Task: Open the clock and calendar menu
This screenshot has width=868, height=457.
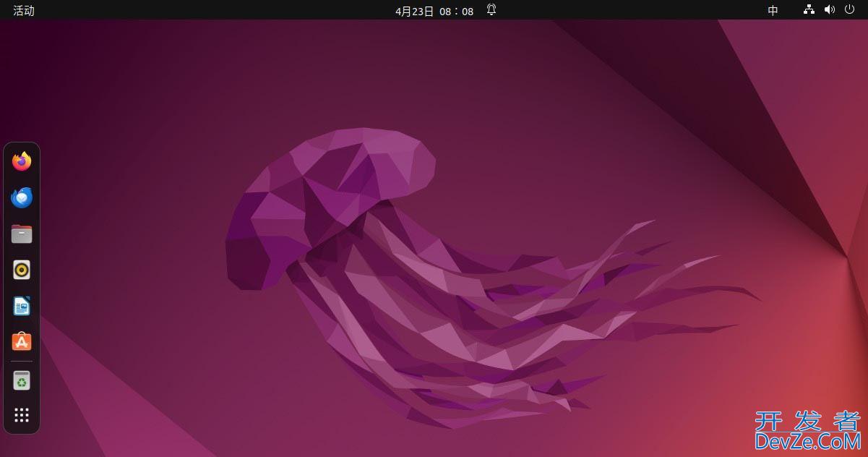Action: click(x=434, y=10)
